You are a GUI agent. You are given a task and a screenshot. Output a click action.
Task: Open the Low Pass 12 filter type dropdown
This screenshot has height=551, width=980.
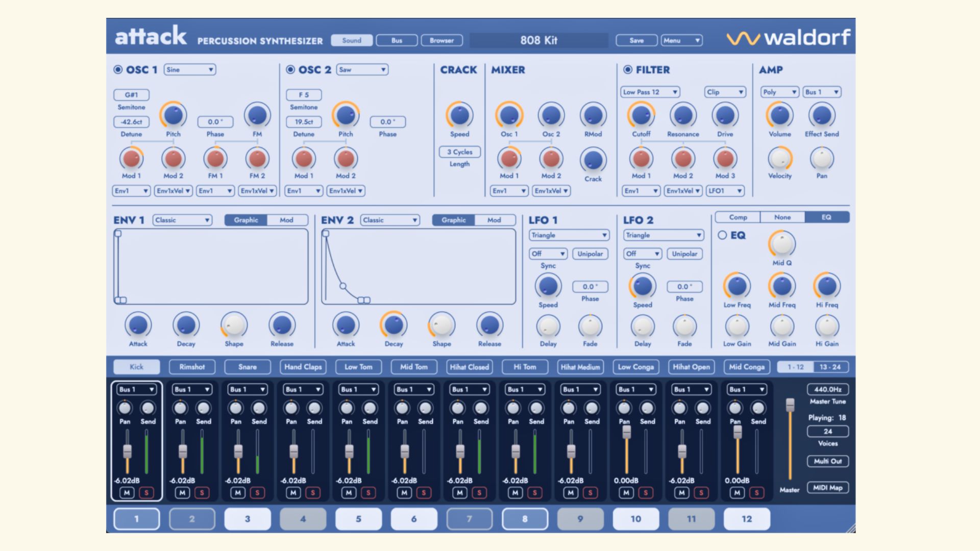[x=650, y=92]
